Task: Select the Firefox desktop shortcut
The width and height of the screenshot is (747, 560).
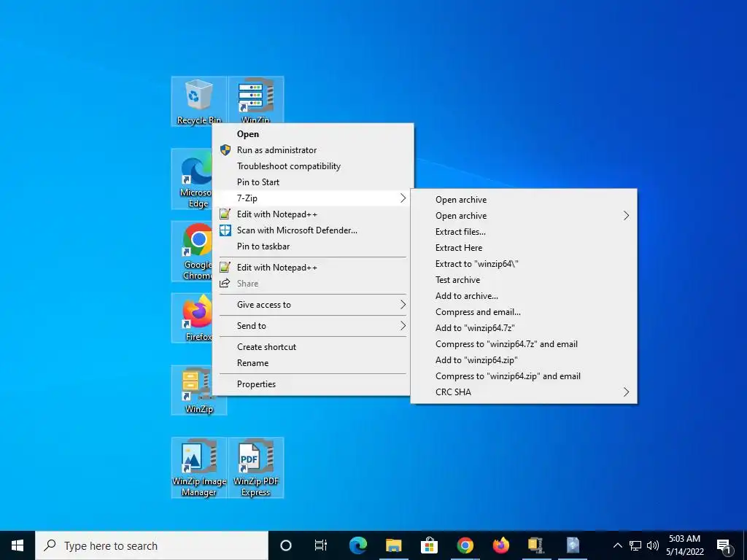Action: [192, 318]
